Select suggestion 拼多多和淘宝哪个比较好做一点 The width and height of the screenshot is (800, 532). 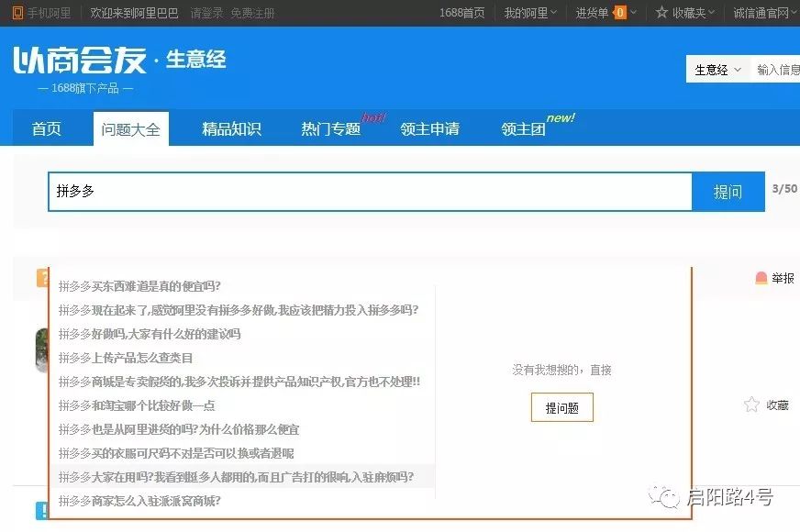coord(137,405)
